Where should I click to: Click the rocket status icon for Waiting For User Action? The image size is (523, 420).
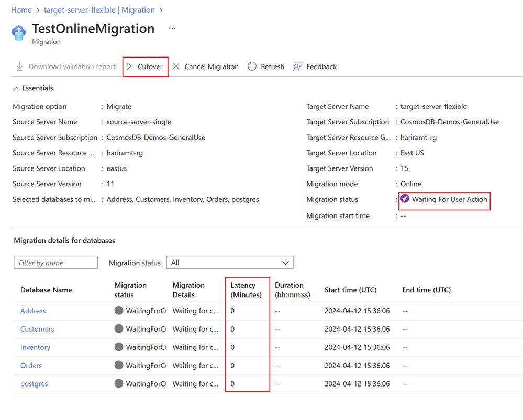[405, 198]
